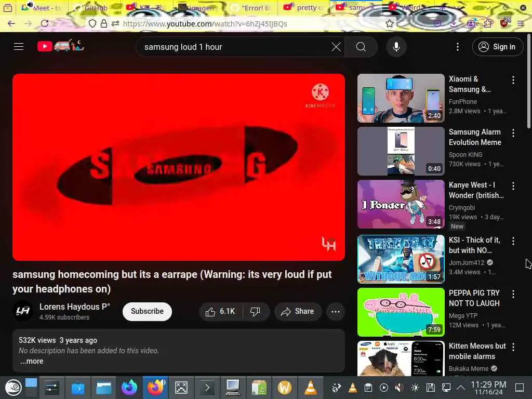Open options menu for Kanye West video
Image resolution: width=532 pixels, height=399 pixels.
[513, 186]
